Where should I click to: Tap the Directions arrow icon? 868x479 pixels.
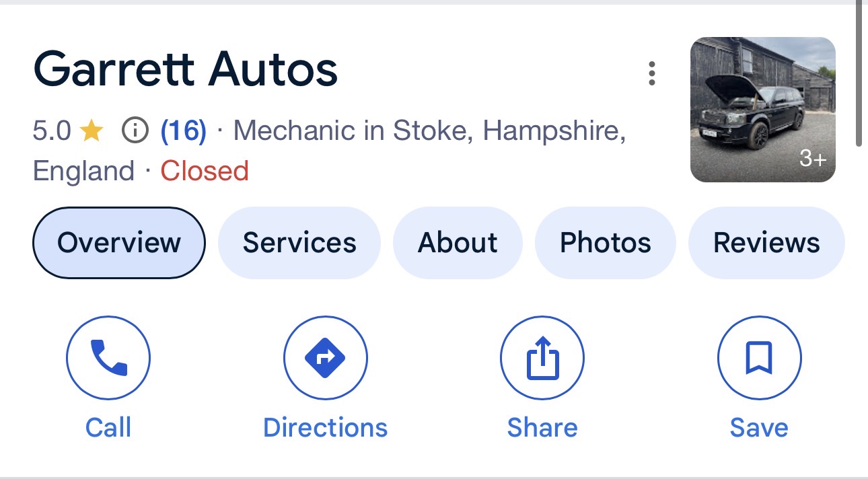click(325, 358)
